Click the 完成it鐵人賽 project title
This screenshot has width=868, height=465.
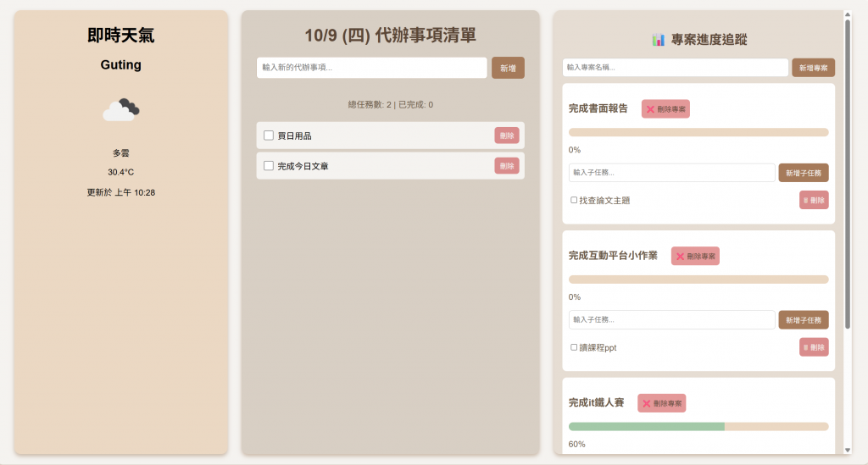596,402
